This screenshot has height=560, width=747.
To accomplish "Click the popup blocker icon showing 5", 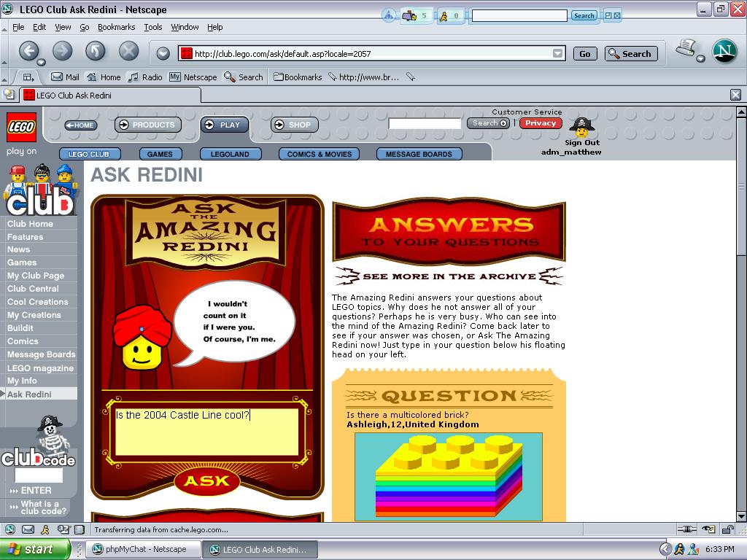I will click(415, 16).
